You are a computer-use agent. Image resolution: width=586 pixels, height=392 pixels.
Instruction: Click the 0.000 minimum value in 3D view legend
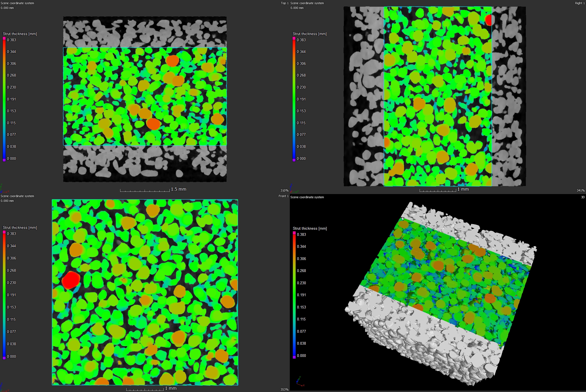[x=301, y=356]
